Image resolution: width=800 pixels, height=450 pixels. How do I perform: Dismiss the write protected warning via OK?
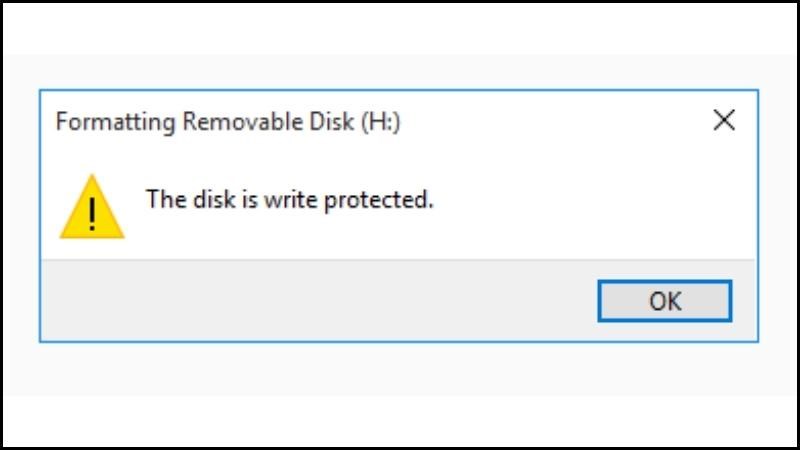665,301
